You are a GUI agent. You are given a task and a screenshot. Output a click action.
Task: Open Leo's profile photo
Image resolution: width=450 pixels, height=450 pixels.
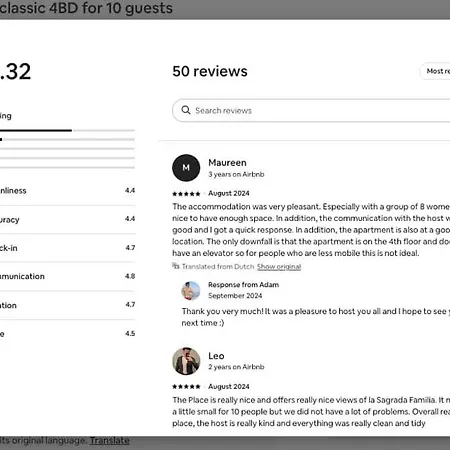tap(186, 361)
